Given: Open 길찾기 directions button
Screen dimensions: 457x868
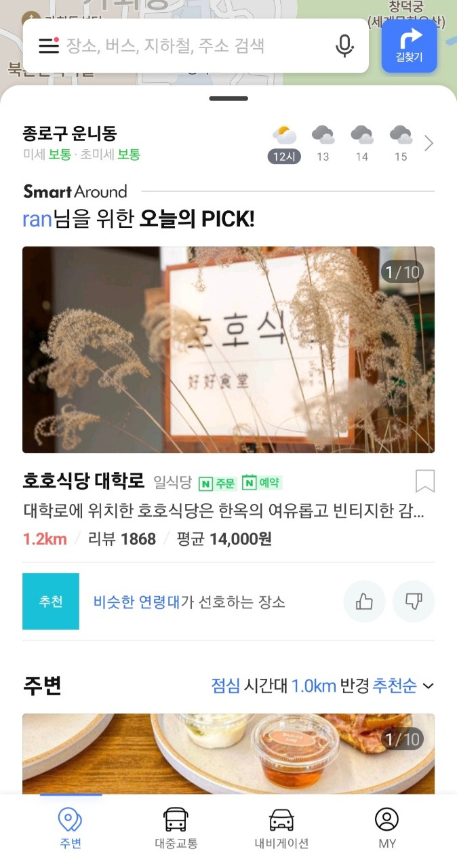Looking at the screenshot, I should pyautogui.click(x=409, y=46).
